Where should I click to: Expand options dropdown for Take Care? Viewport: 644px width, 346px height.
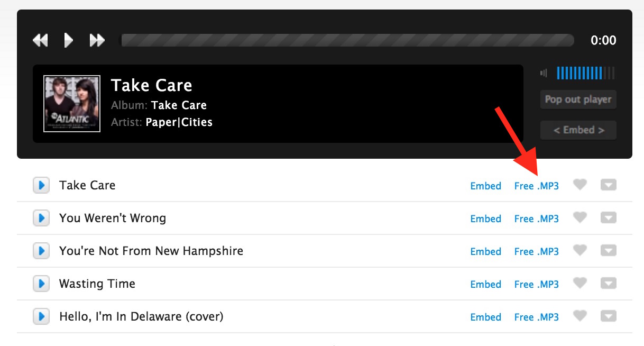tap(609, 185)
